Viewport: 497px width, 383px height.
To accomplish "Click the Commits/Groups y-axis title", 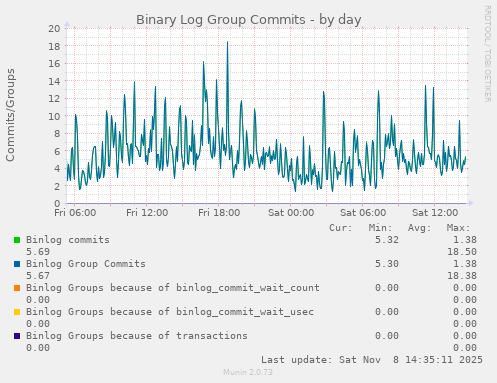I will click(x=10, y=115).
